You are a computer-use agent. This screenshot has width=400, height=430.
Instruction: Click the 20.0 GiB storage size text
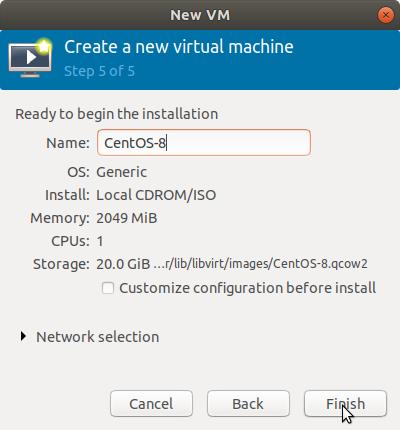pyautogui.click(x=123, y=264)
